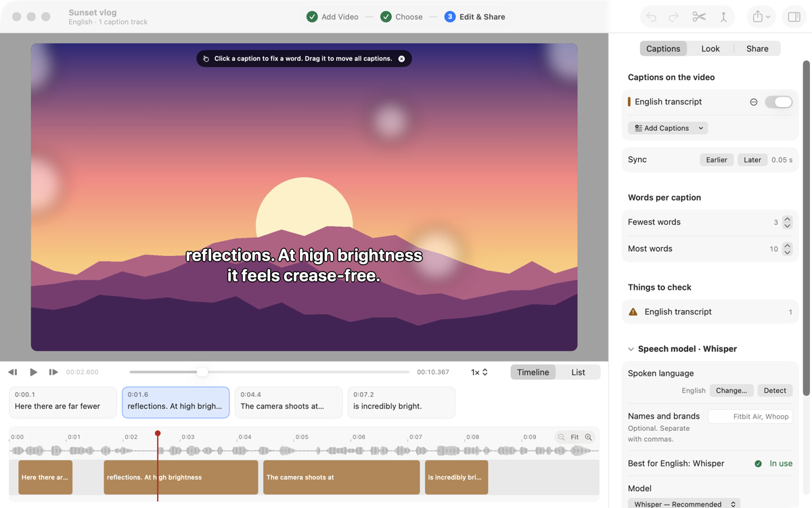Click the caption text on the video preview
The image size is (812, 508).
[304, 266]
